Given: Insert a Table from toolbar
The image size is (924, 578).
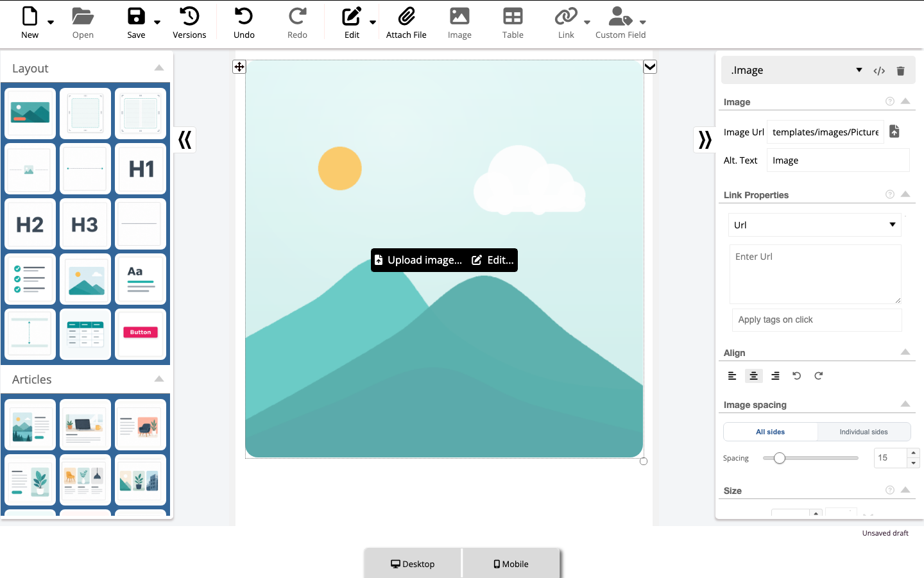Looking at the screenshot, I should [x=513, y=24].
